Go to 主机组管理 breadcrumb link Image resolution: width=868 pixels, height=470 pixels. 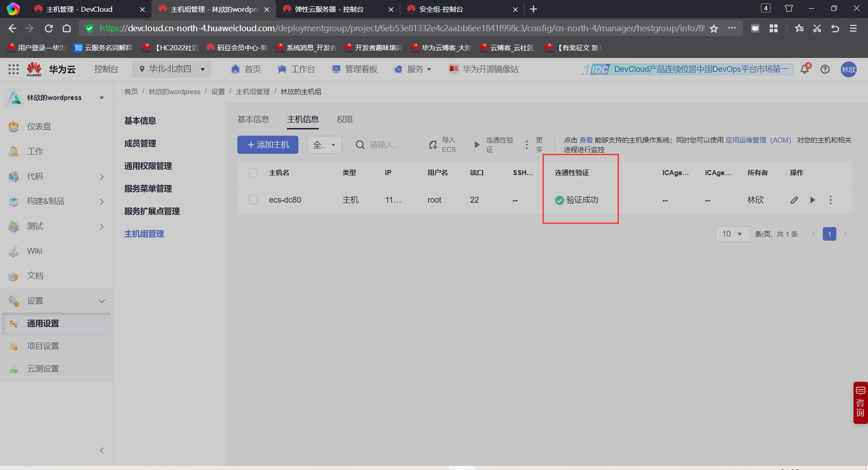pos(253,92)
